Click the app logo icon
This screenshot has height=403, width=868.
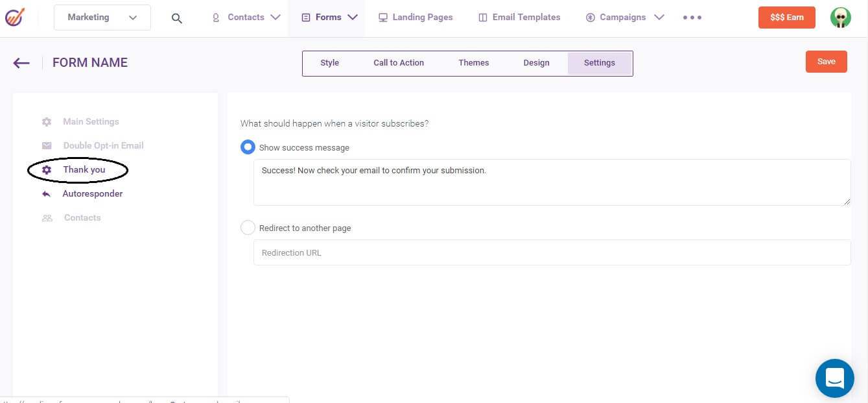[14, 18]
